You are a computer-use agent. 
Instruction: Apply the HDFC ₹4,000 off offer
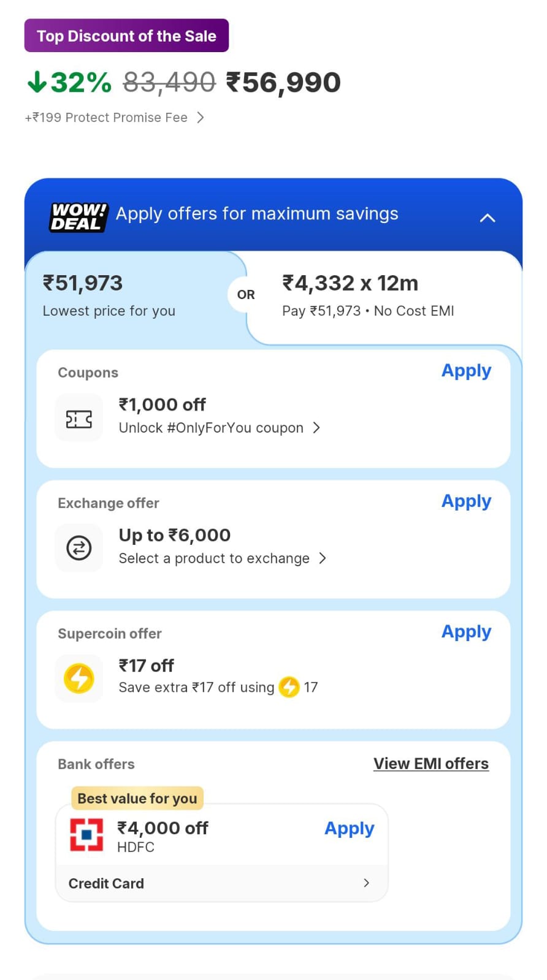[349, 829]
